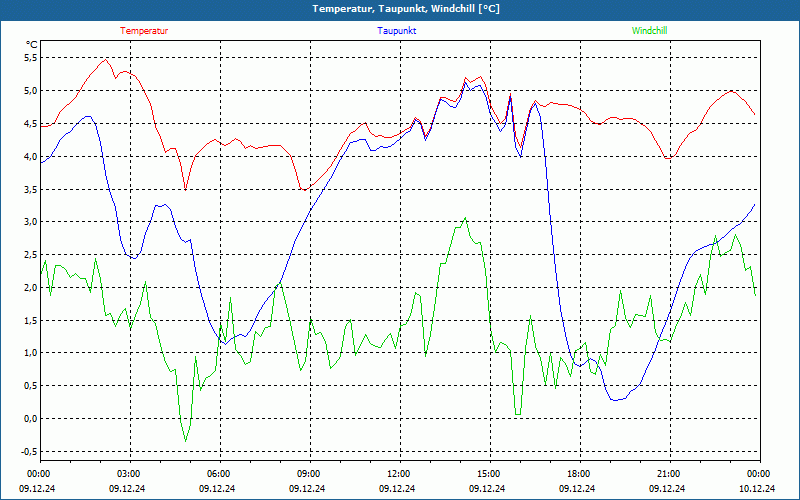This screenshot has width=800, height=500.
Task: Click the 12:00 time axis label
Action: tap(399, 474)
